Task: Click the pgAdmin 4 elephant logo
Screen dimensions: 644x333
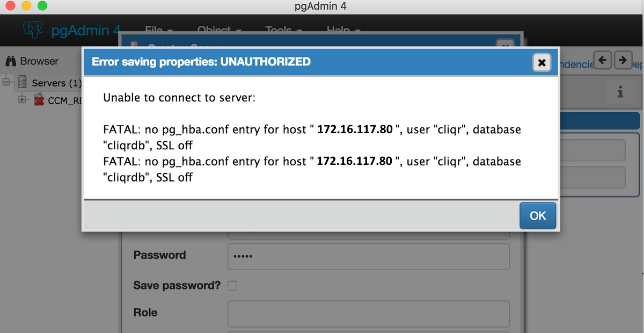Action: tap(32, 30)
